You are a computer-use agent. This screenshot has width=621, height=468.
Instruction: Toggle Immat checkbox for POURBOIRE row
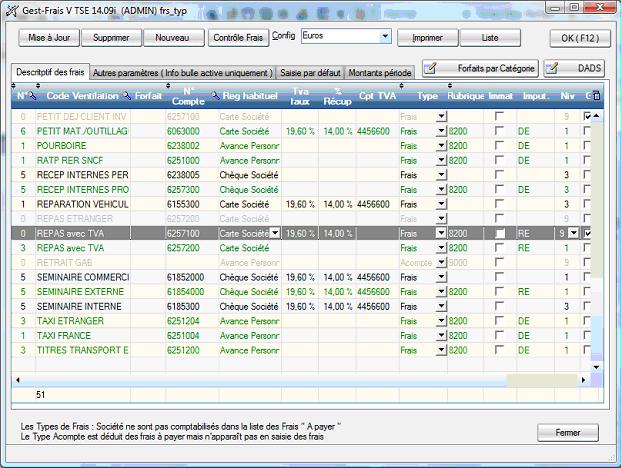498,145
